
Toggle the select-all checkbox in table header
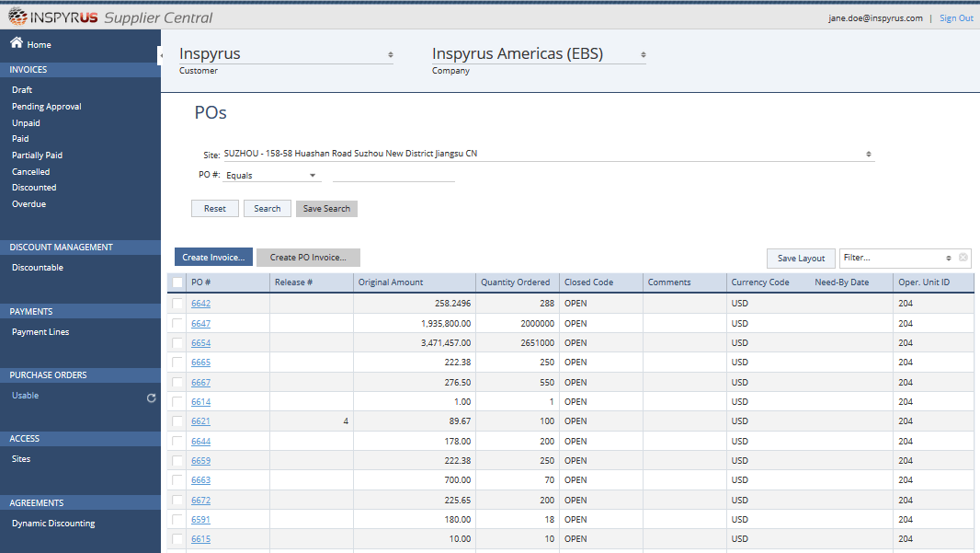177,282
